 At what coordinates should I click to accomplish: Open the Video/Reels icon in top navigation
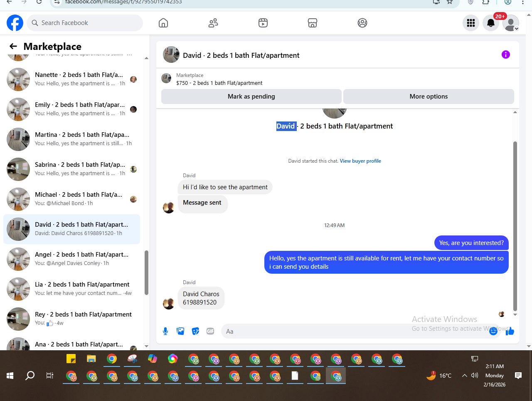263,23
